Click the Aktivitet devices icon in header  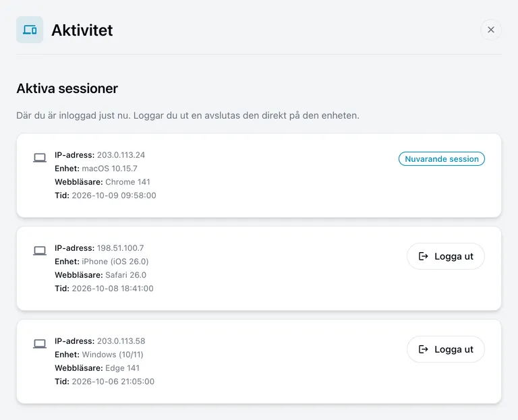pos(30,30)
